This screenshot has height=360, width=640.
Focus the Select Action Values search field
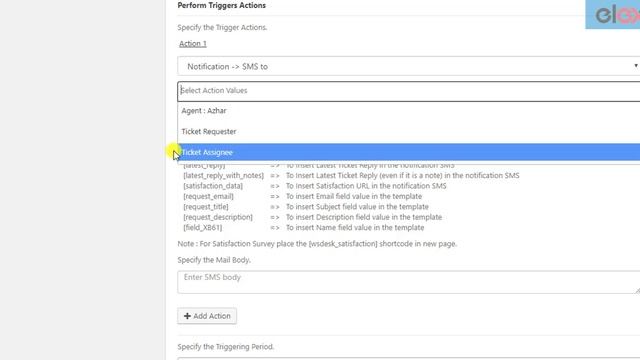click(x=409, y=91)
